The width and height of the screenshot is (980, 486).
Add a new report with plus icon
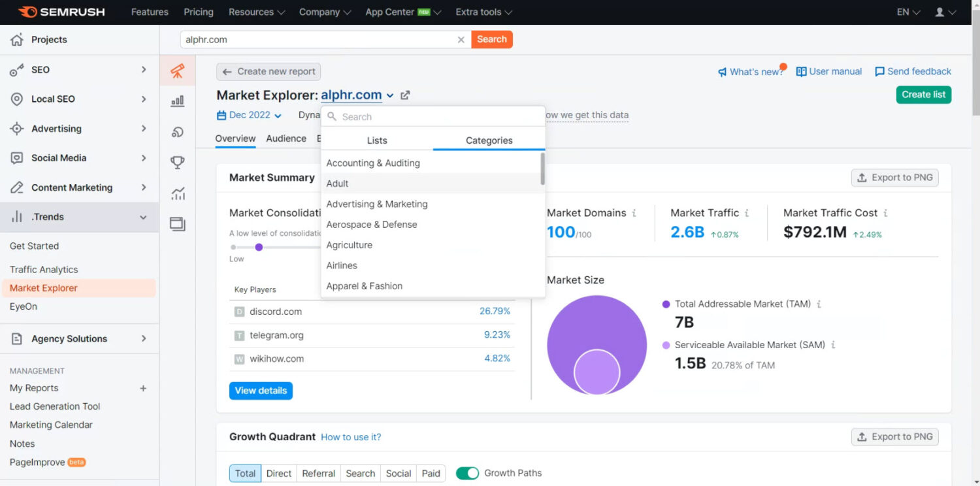(x=144, y=388)
